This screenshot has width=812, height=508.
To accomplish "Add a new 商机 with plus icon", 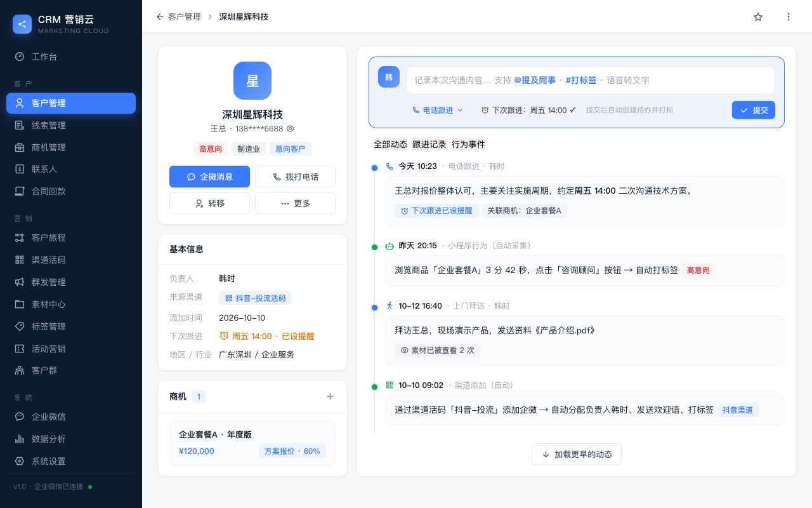I will [330, 397].
